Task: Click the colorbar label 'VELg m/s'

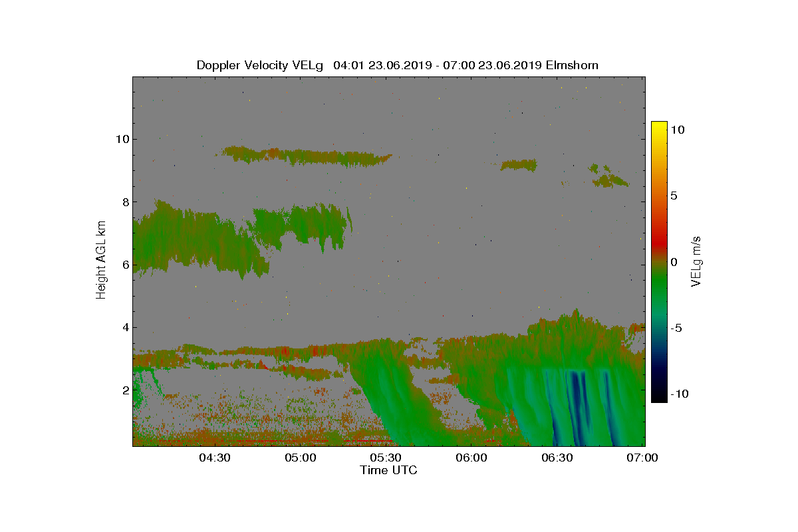Action: pyautogui.click(x=696, y=261)
